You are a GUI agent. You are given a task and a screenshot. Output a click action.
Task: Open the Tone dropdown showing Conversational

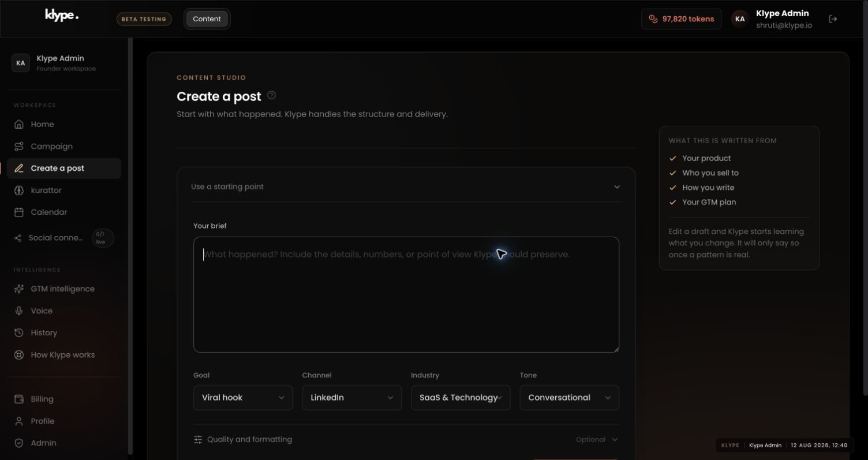point(570,398)
